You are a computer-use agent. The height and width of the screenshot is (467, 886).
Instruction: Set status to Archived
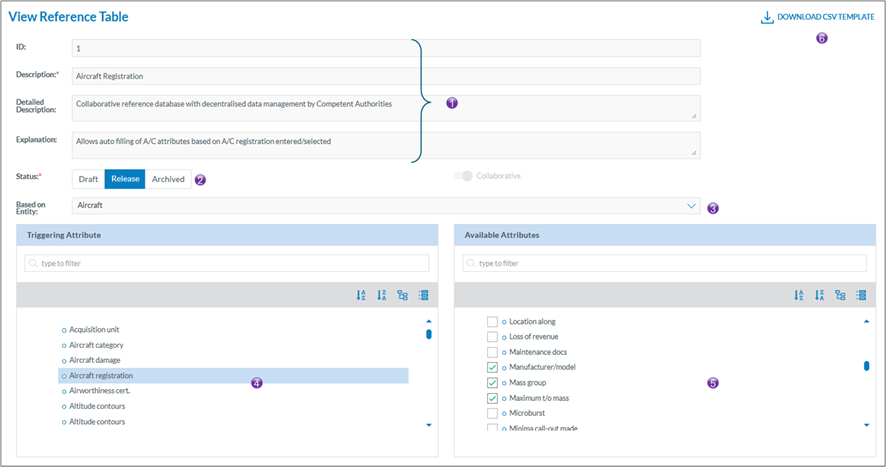pos(168,179)
